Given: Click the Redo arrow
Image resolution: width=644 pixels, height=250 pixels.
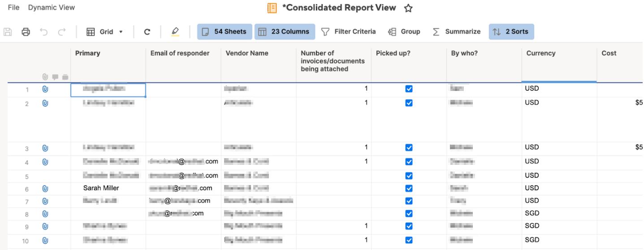Looking at the screenshot, I should pos(62,32).
